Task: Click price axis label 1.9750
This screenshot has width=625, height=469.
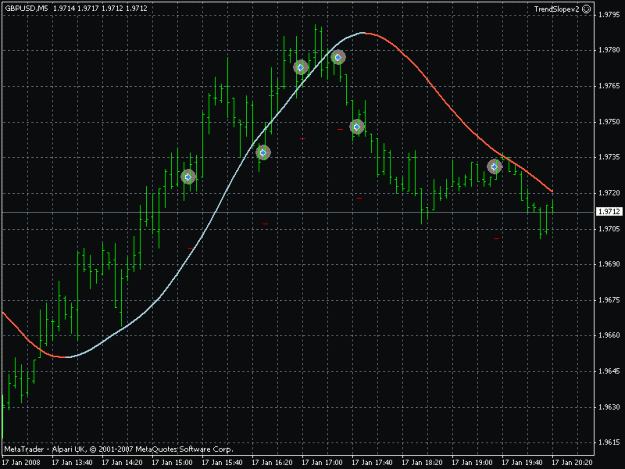Action: 609,122
